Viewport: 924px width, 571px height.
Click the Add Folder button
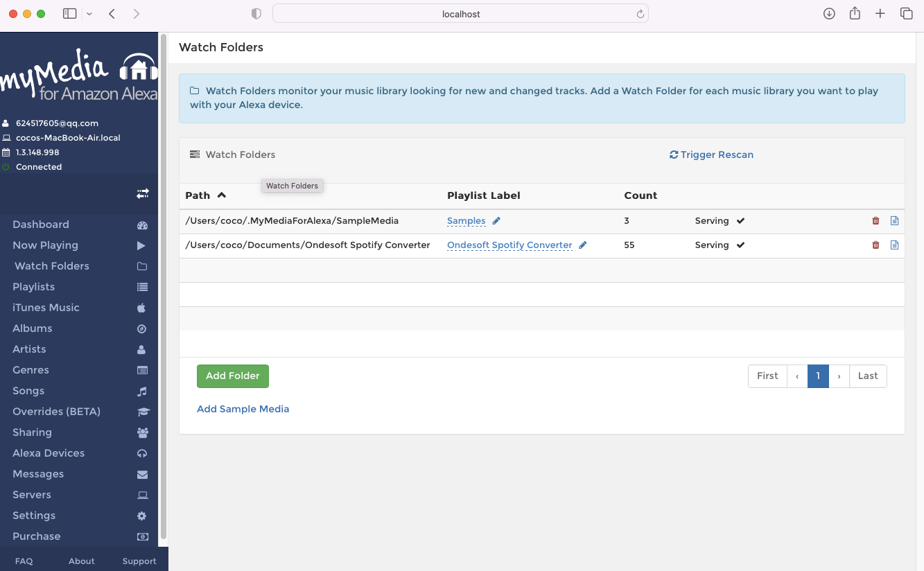click(233, 376)
